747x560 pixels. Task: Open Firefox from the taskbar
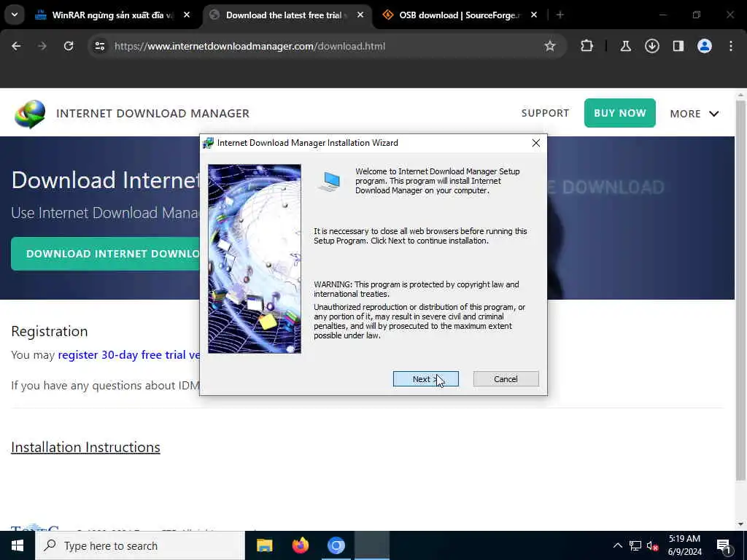tap(300, 545)
